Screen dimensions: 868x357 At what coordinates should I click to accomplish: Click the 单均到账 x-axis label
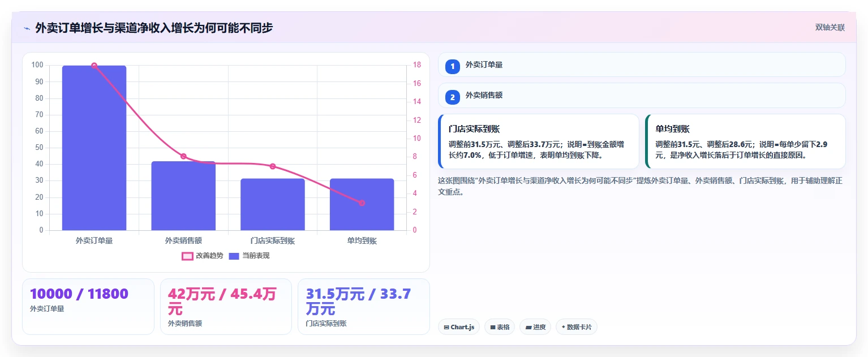pyautogui.click(x=362, y=240)
